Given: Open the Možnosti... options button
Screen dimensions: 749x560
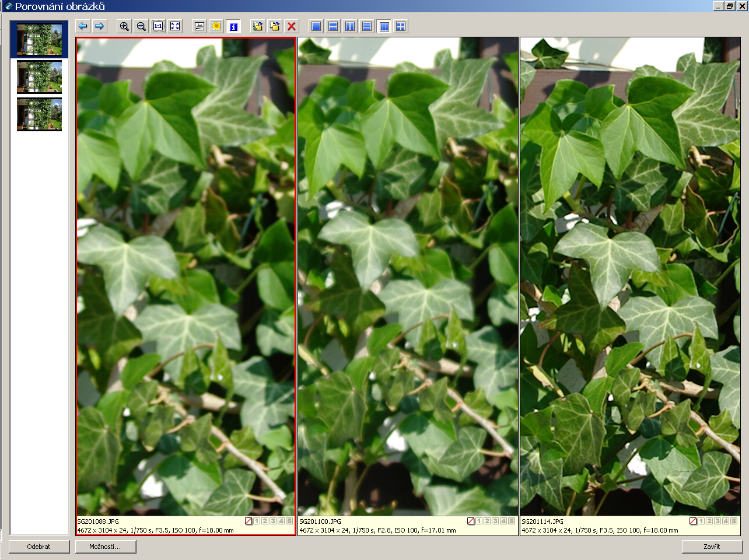Looking at the screenshot, I should coord(105,547).
